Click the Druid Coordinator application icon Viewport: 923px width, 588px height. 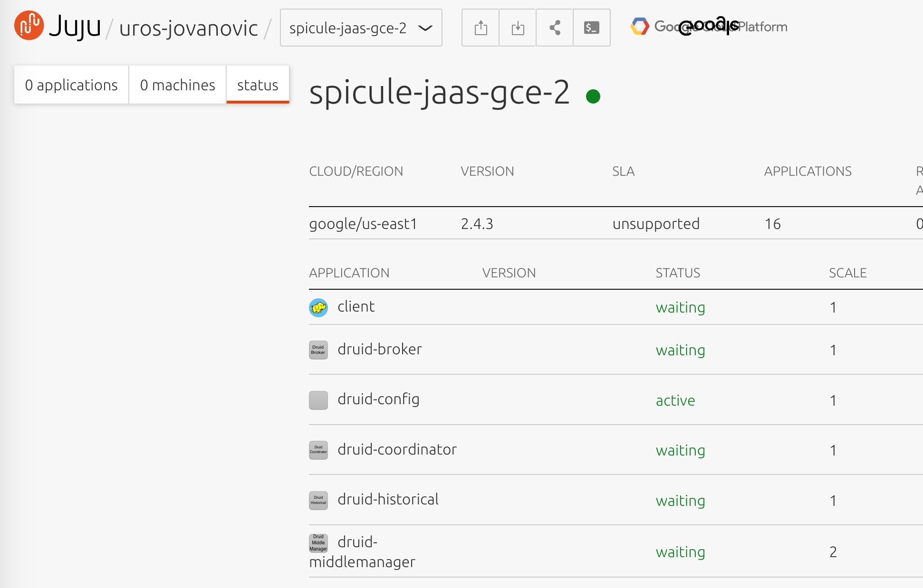pyautogui.click(x=318, y=450)
